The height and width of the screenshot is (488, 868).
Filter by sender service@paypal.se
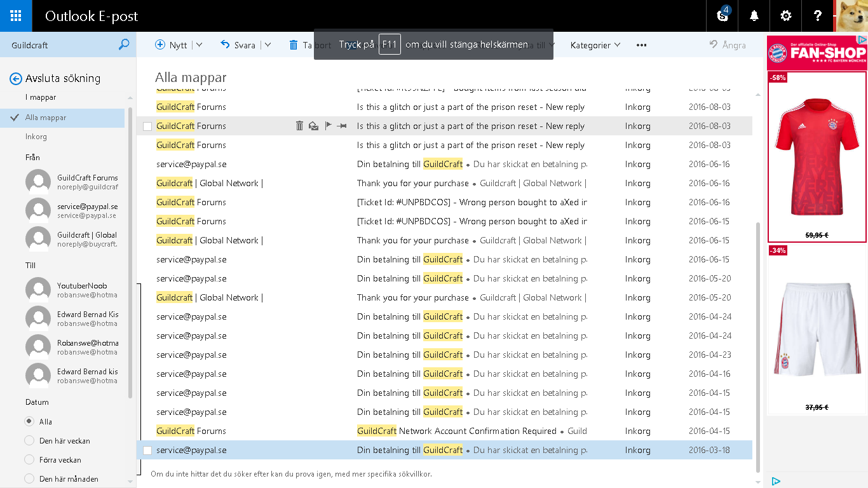click(72, 210)
